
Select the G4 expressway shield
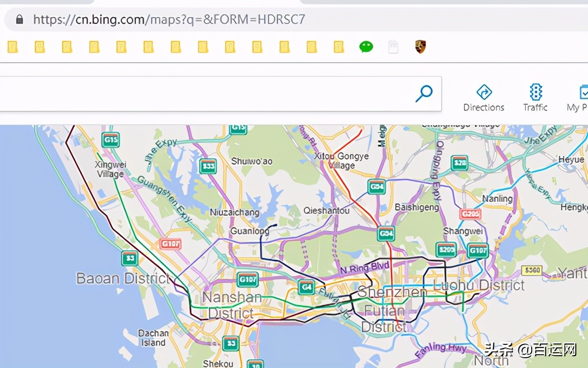click(x=306, y=287)
